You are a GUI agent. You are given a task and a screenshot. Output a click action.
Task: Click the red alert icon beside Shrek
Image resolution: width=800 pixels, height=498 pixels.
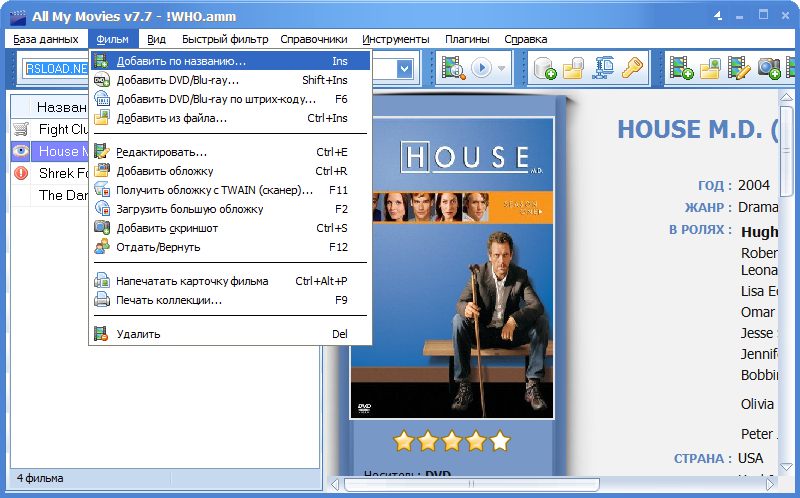(x=21, y=173)
